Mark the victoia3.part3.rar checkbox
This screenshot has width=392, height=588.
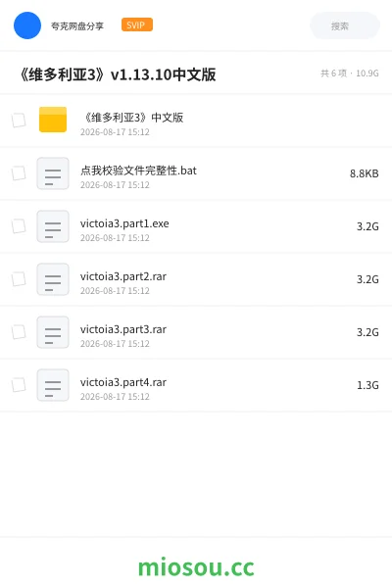19,332
